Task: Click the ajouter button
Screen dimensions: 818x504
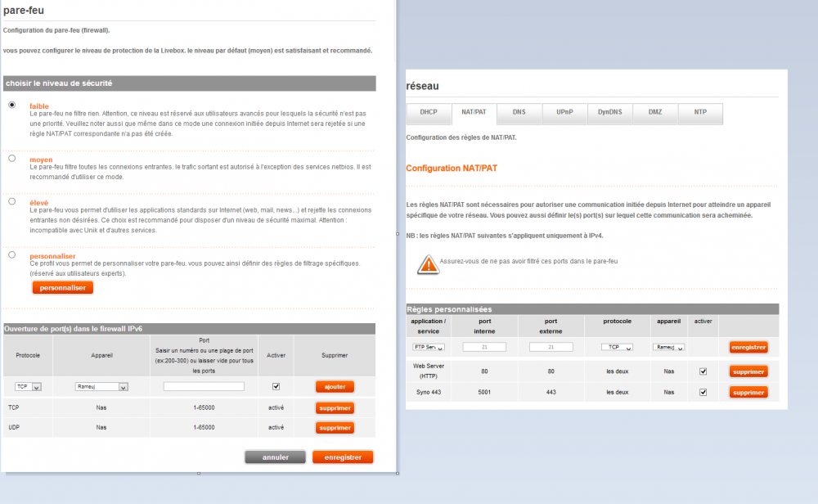Action: 335,387
